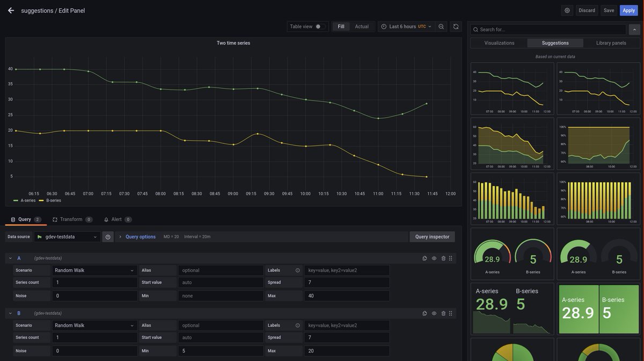Grab the drag handle of query A
The image size is (644, 361).
451,258
